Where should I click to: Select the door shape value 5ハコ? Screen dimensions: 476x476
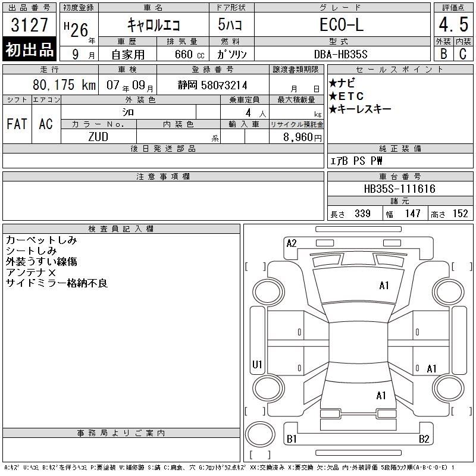230,24
